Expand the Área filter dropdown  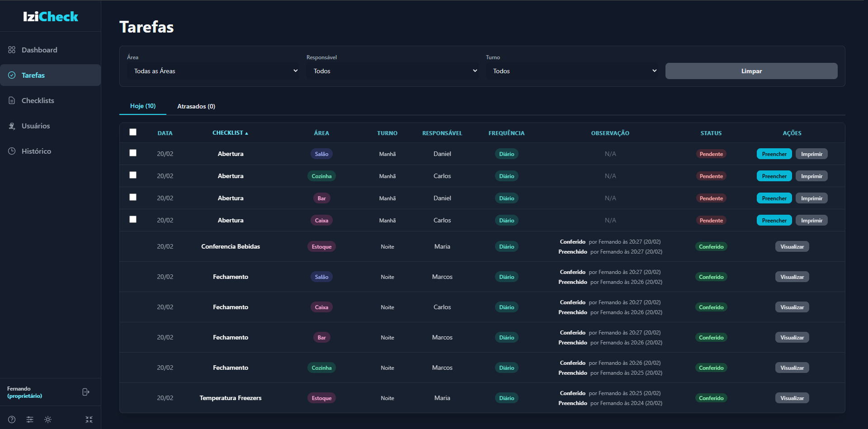click(x=213, y=71)
